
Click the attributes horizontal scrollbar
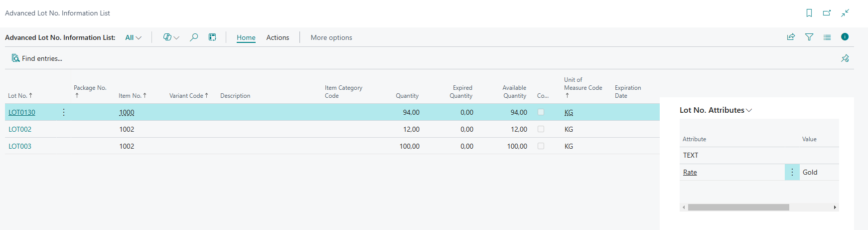pos(738,207)
